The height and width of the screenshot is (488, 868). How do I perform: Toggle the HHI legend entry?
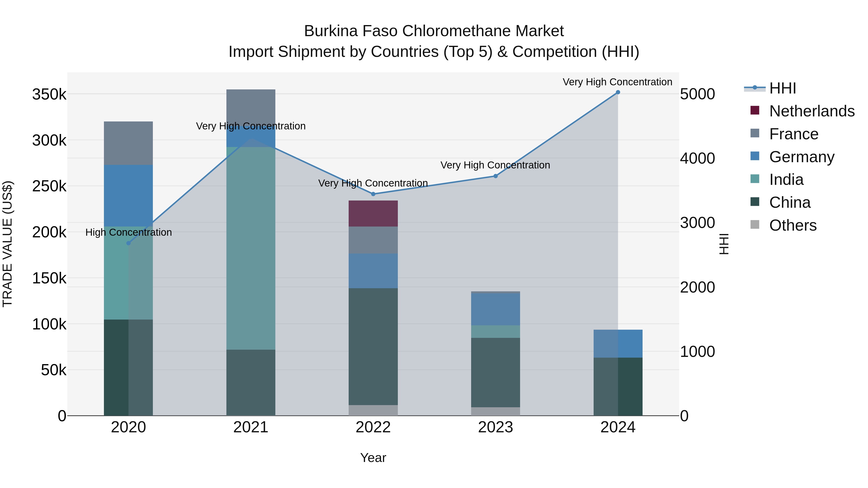click(x=770, y=88)
